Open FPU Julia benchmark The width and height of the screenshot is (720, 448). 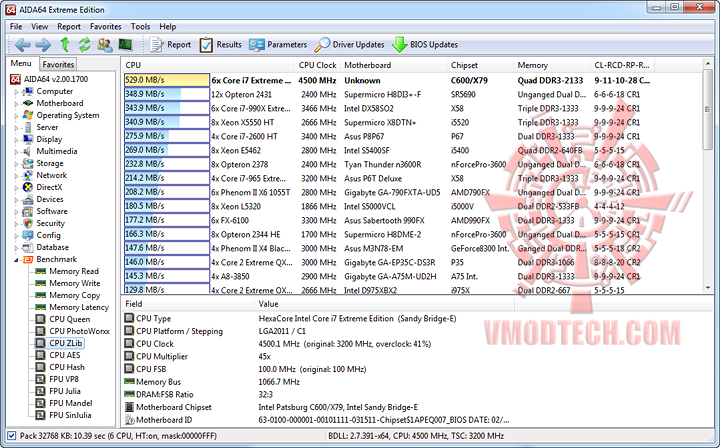coord(65,391)
